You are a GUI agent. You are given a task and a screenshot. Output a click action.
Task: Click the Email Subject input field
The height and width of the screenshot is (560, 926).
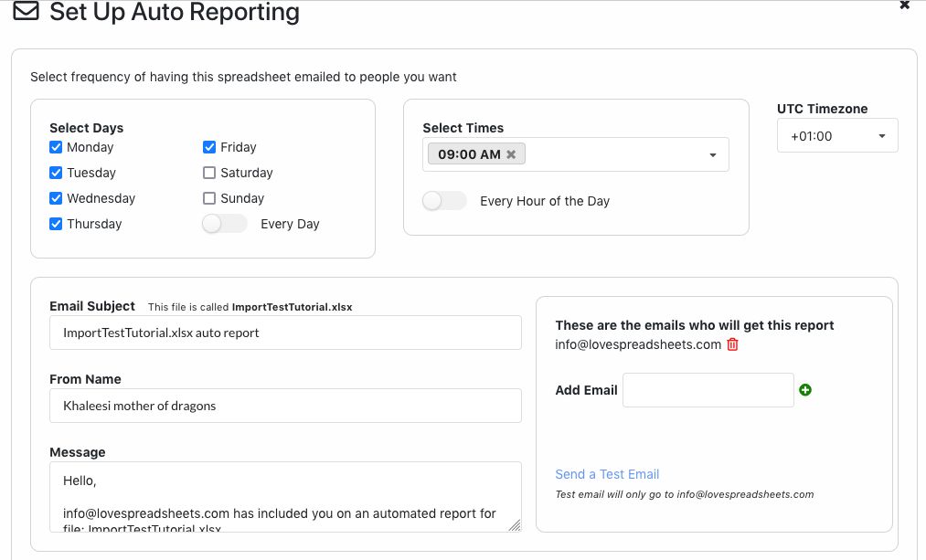(285, 333)
